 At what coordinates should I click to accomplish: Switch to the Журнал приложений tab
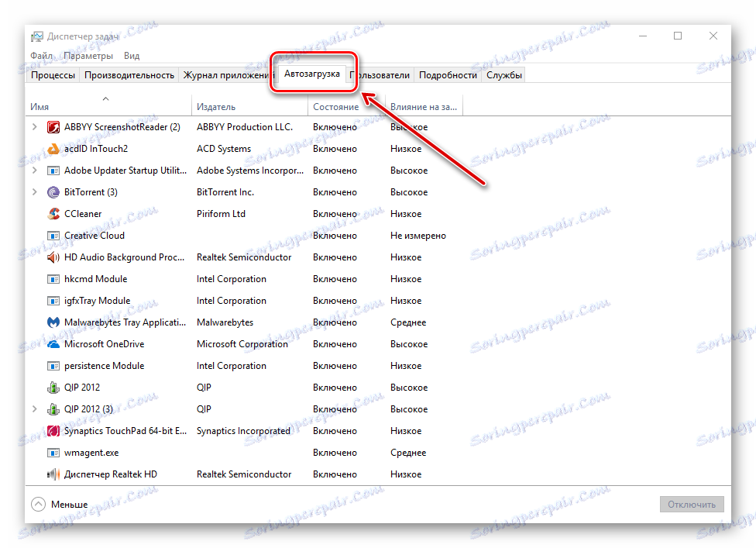tap(228, 75)
